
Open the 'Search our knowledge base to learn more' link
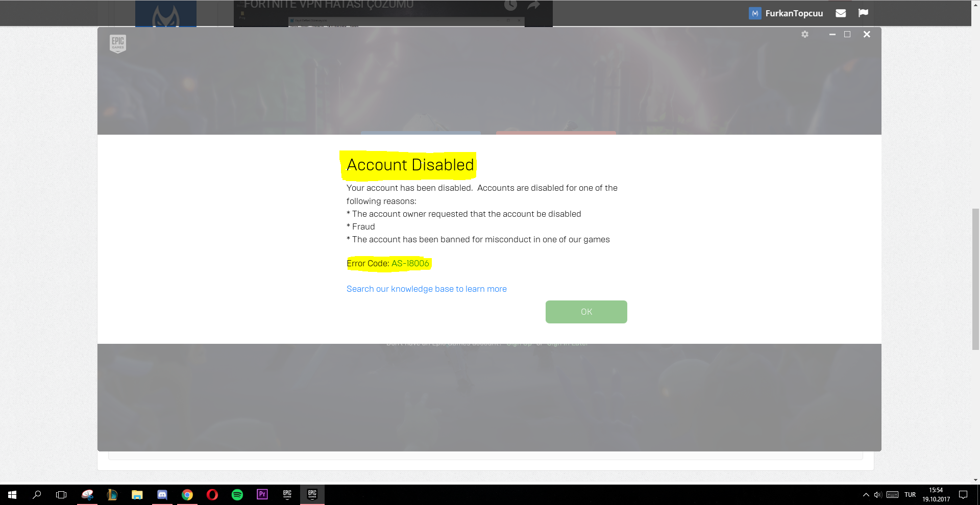click(x=427, y=289)
